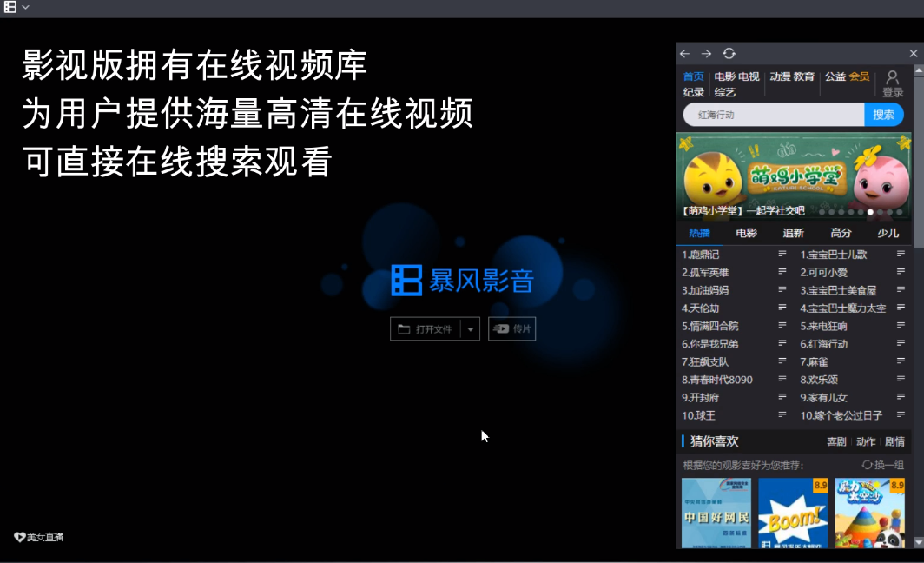Open the 红海行动 entry in the rankings
The height and width of the screenshot is (563, 924).
pos(824,343)
